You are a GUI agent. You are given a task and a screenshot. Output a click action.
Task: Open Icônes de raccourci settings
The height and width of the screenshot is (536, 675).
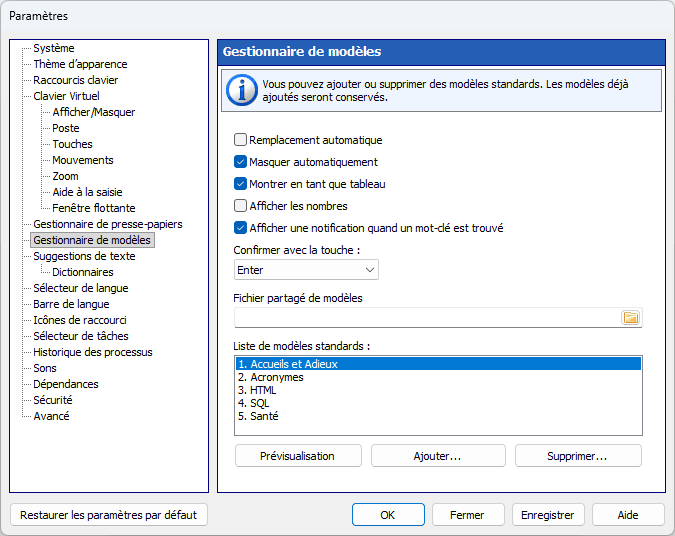(80, 320)
